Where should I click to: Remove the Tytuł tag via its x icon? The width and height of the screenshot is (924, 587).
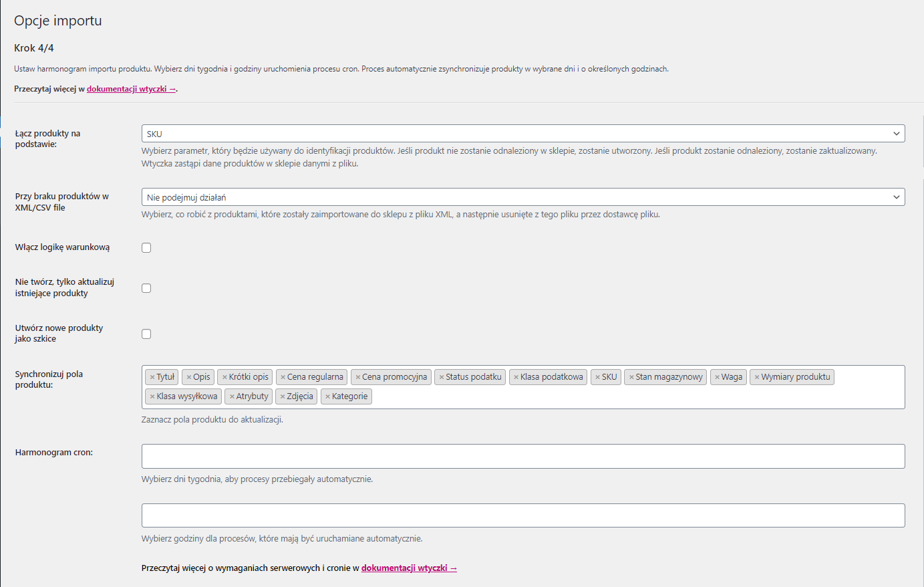pyautogui.click(x=152, y=377)
